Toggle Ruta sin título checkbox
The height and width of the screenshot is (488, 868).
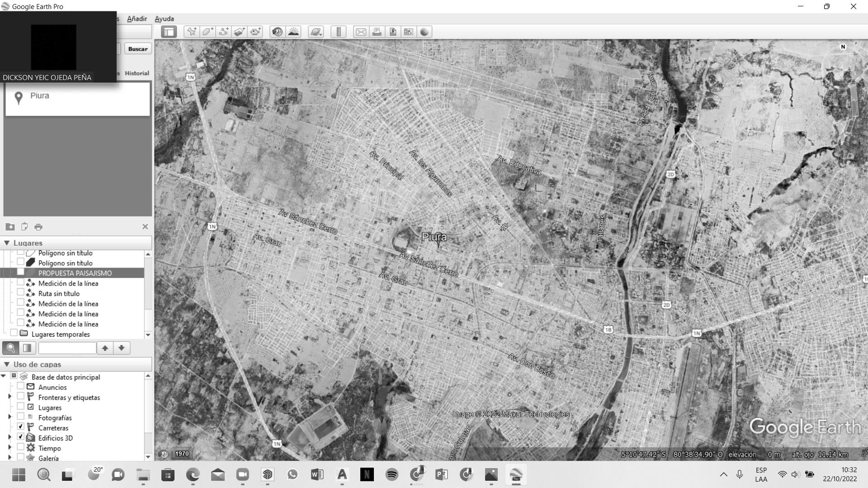(20, 292)
